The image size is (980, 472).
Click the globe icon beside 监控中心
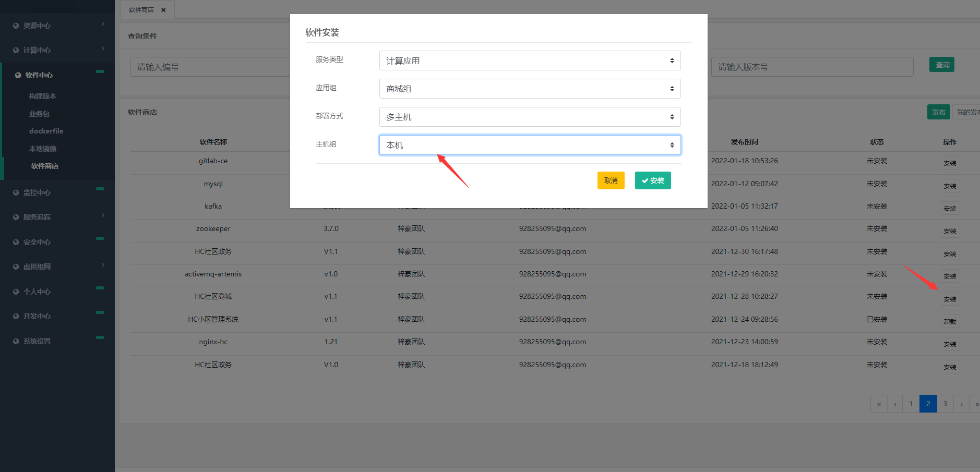point(16,192)
